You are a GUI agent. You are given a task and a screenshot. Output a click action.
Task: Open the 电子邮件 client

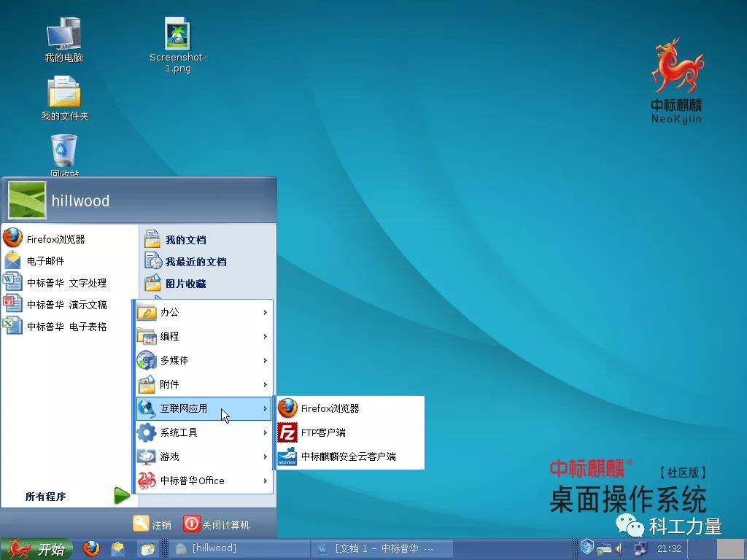(x=46, y=260)
